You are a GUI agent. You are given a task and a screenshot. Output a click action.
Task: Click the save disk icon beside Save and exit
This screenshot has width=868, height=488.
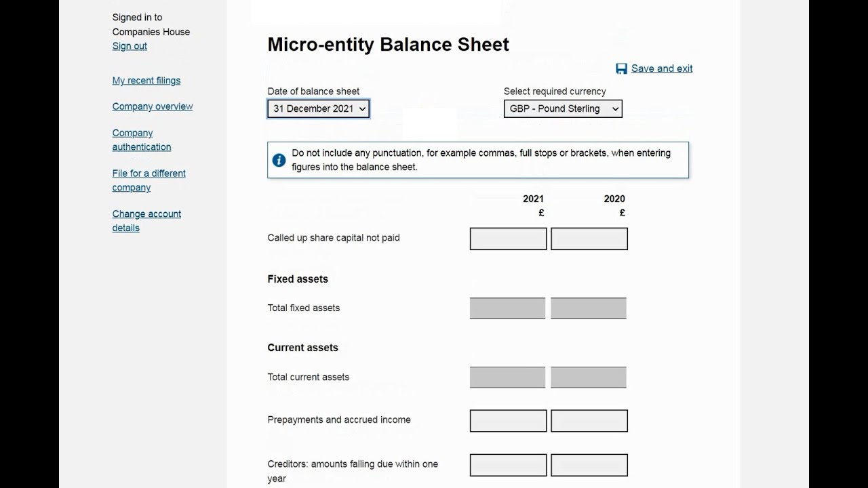pos(620,68)
